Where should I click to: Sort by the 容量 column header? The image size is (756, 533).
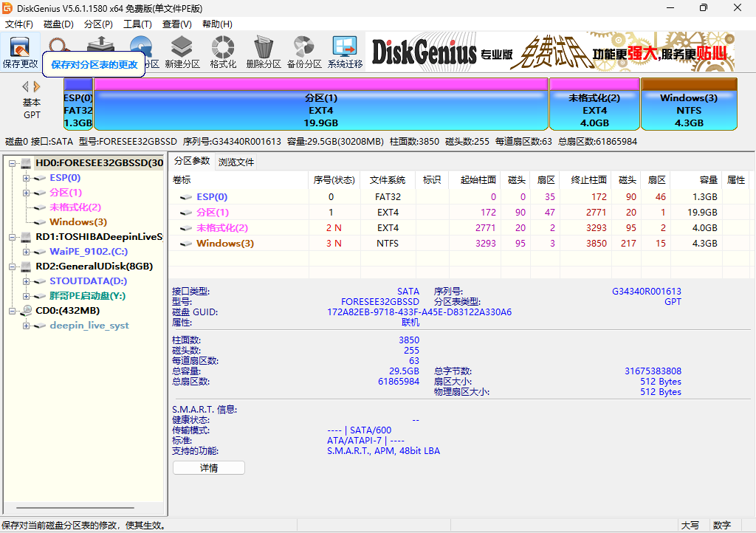coord(697,180)
